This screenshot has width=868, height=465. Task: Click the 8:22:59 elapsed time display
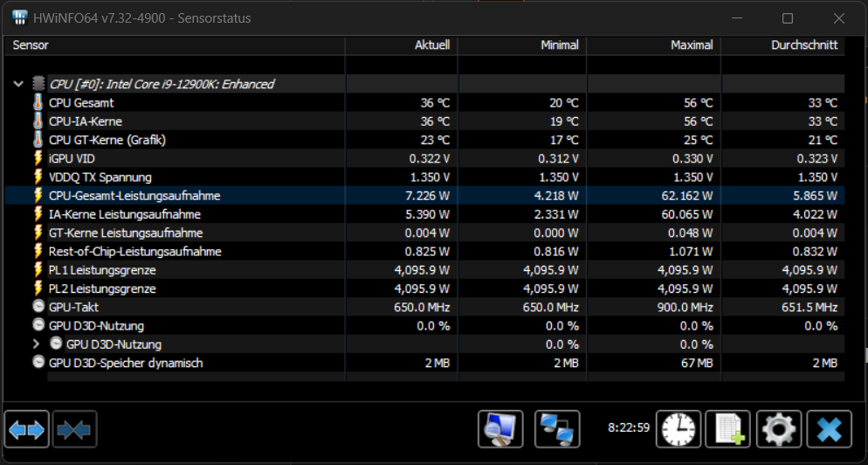pos(629,428)
